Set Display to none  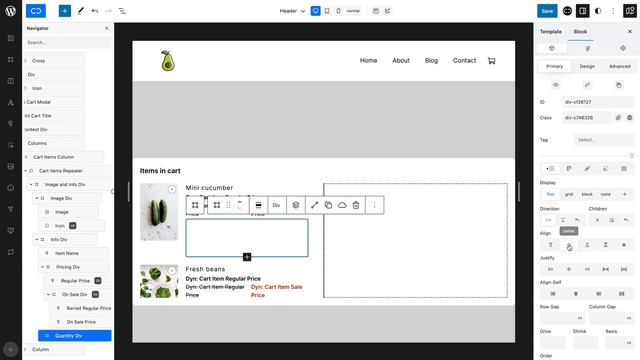click(605, 194)
